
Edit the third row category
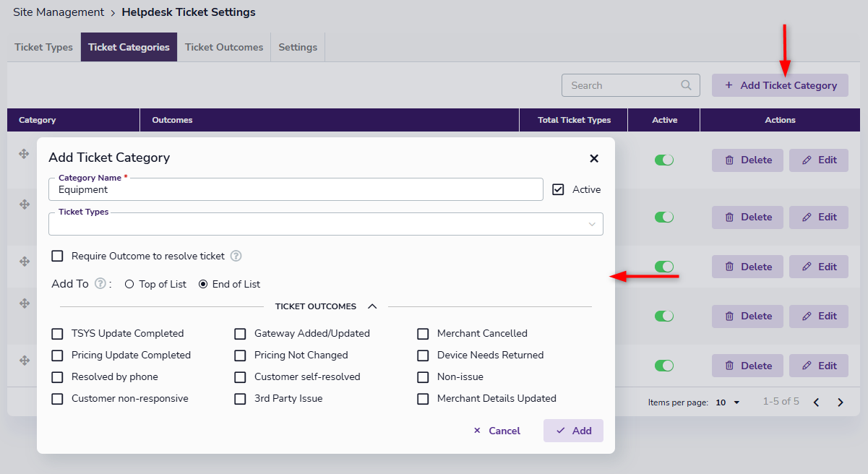819,267
